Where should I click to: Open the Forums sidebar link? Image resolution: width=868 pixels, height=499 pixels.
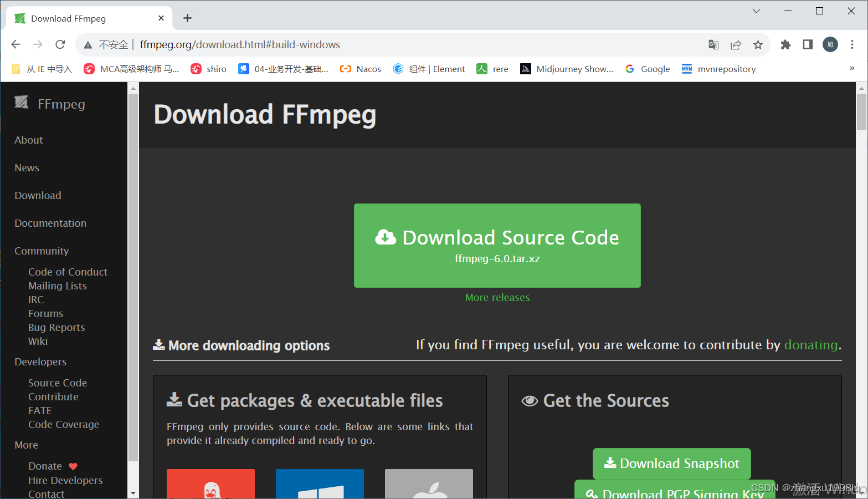(x=45, y=314)
